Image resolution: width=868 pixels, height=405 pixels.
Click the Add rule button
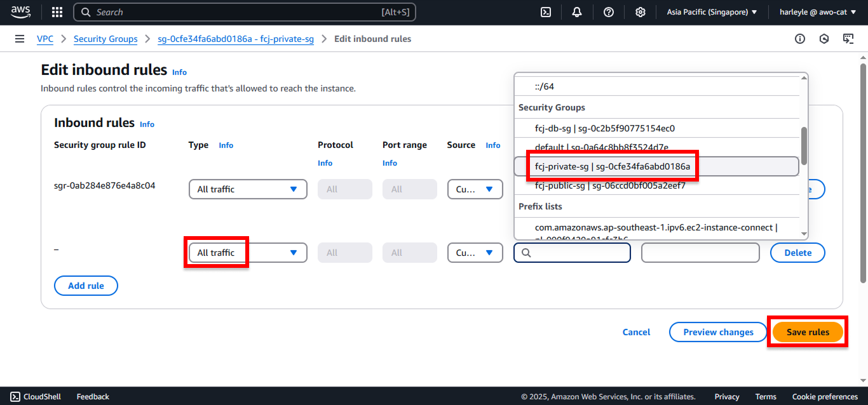point(86,286)
